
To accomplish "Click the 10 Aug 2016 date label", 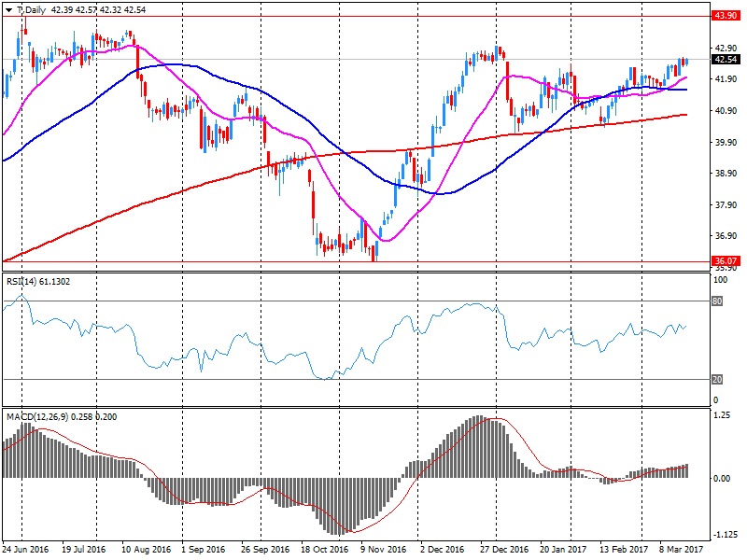I will 143,551.
